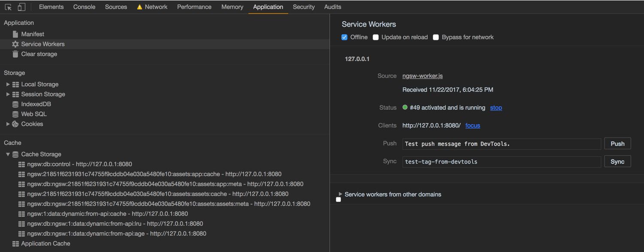Click the ngsw-worker.js source link
644x252 pixels.
click(x=422, y=76)
